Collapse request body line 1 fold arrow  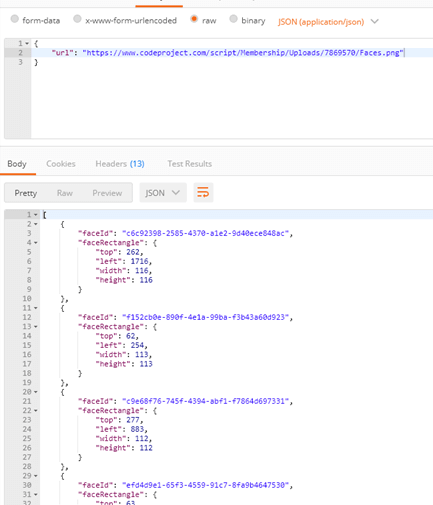coord(27,43)
